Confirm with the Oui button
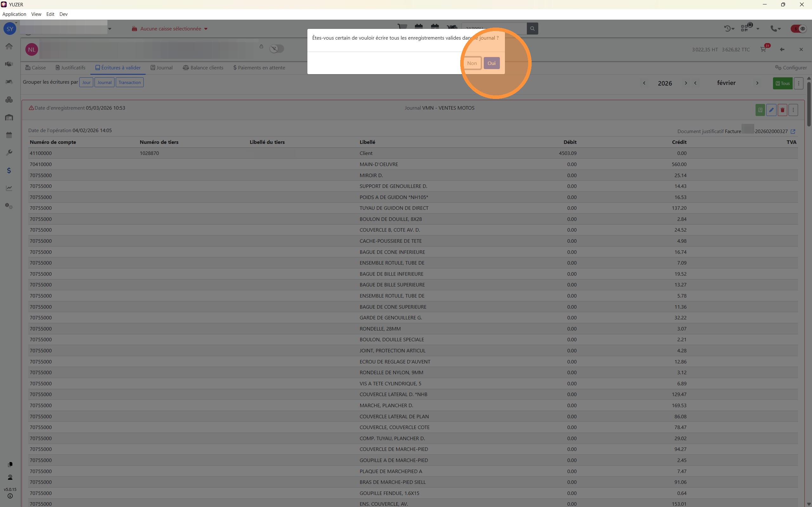The width and height of the screenshot is (812, 507). (491, 63)
